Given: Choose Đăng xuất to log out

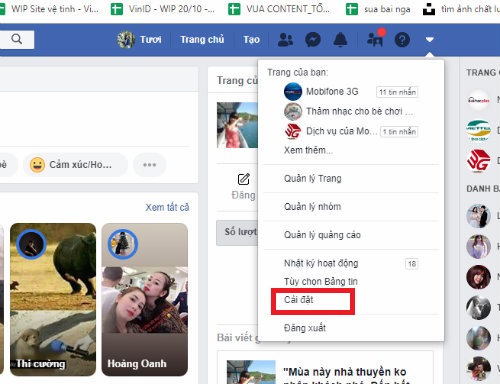Looking at the screenshot, I should 305,328.
